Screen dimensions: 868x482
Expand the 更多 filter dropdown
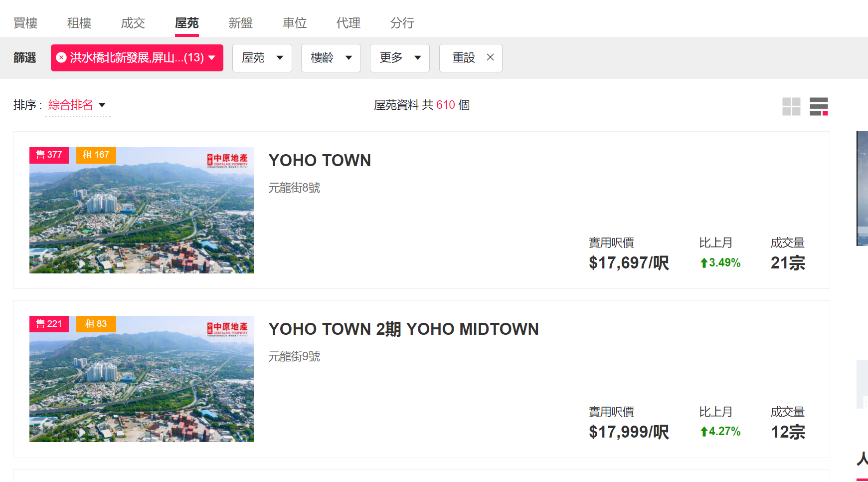pyautogui.click(x=400, y=58)
